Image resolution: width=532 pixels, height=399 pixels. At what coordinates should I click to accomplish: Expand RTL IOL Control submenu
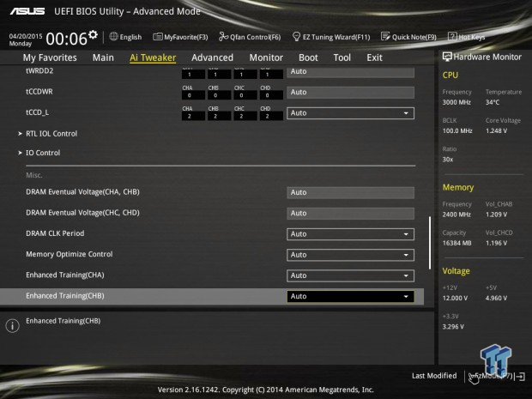coord(51,134)
